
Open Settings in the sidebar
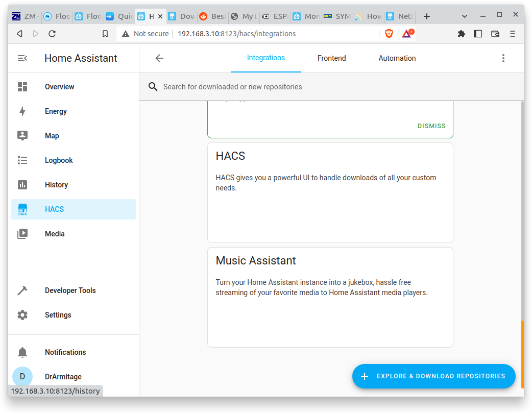[x=74, y=315]
